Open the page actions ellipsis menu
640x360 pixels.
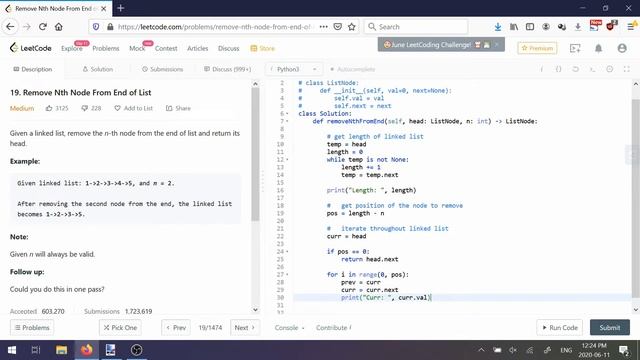pos(324,27)
